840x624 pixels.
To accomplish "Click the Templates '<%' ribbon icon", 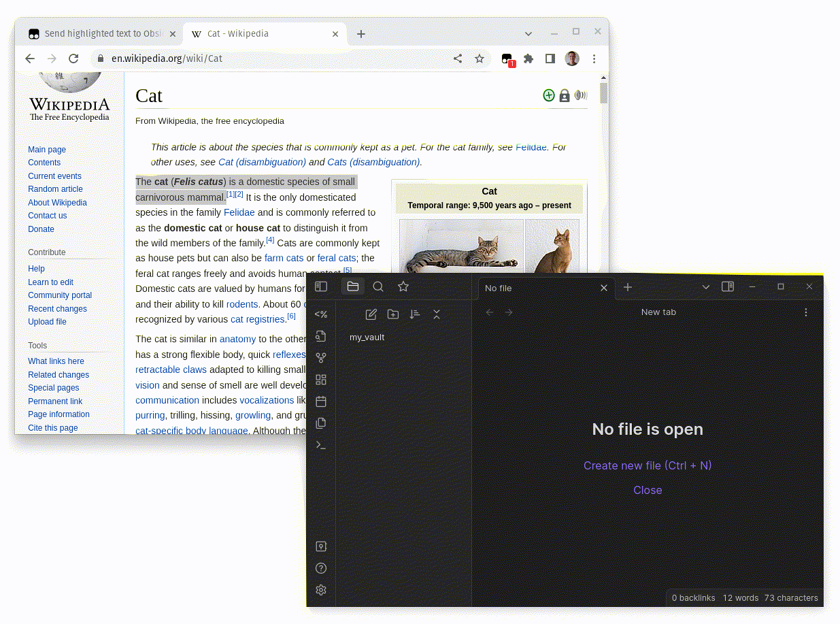I will coord(321,314).
